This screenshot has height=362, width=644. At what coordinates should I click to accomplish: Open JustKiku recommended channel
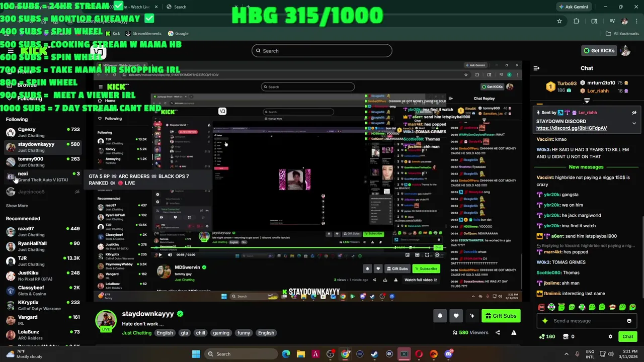[x=43, y=276]
